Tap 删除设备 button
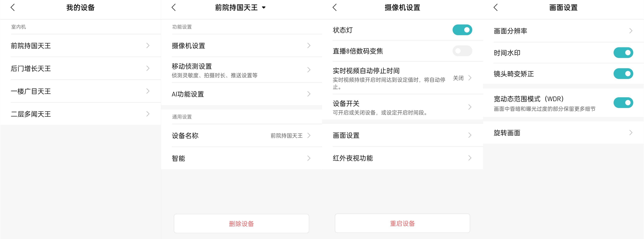The width and height of the screenshot is (644, 239). [x=241, y=223]
